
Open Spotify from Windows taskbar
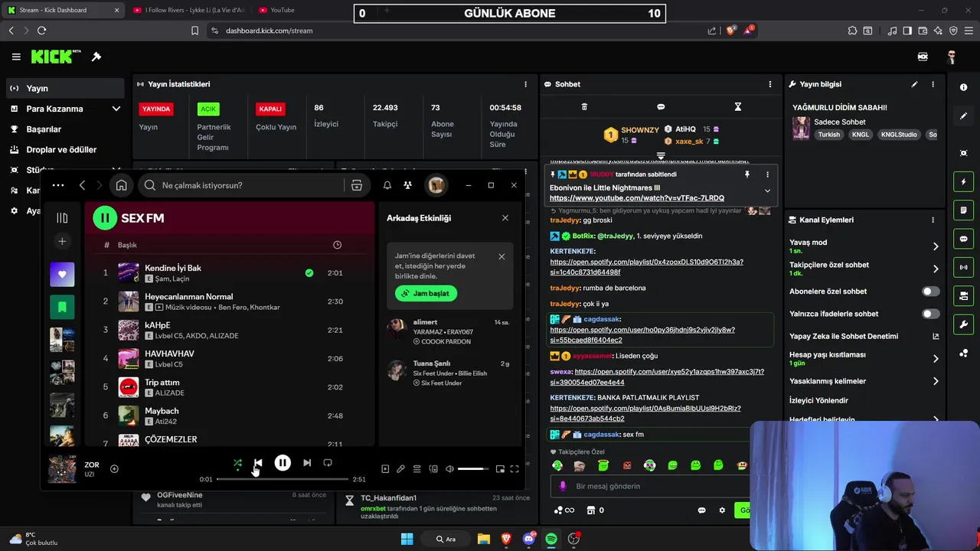click(x=551, y=539)
